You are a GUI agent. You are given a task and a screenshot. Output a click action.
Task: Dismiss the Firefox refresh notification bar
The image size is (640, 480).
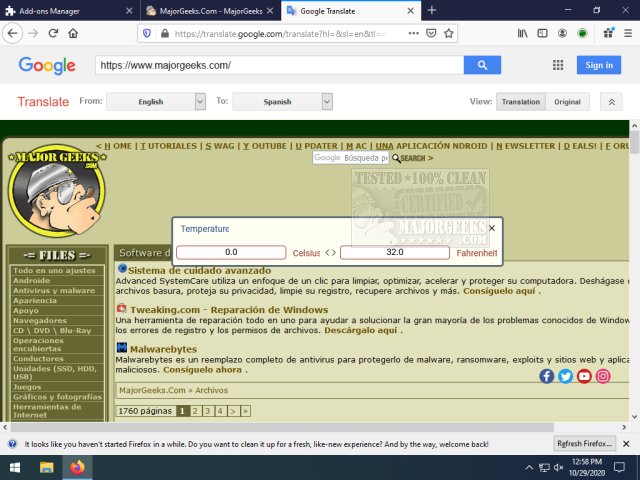click(626, 444)
